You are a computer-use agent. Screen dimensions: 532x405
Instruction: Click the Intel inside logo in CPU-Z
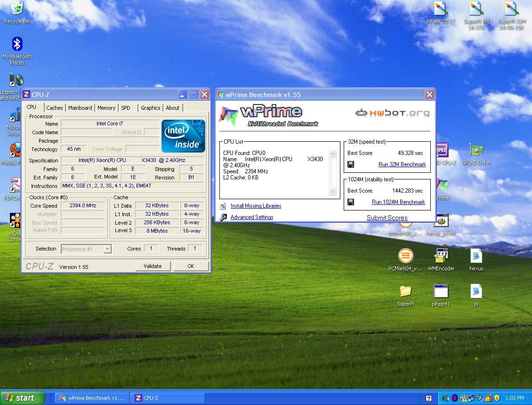pos(183,136)
